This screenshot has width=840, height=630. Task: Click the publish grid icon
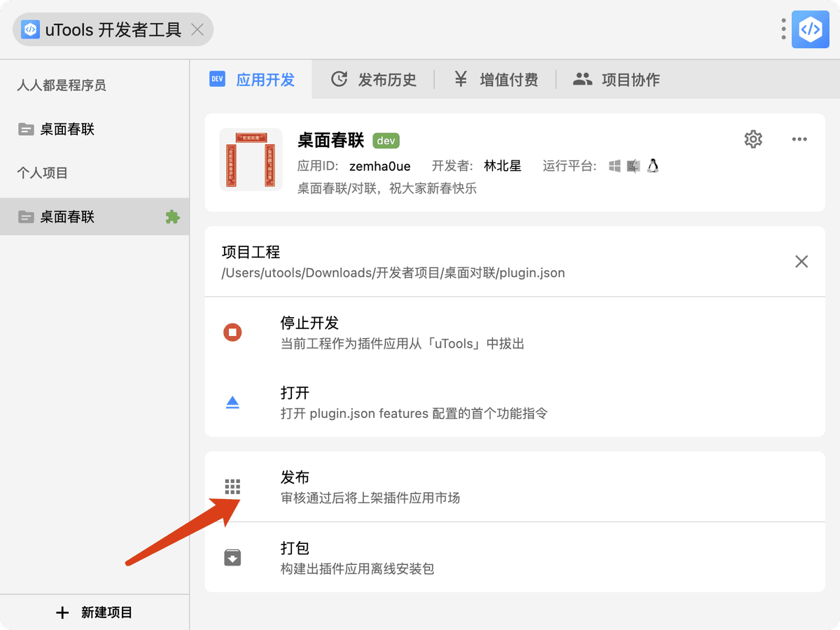(x=232, y=487)
